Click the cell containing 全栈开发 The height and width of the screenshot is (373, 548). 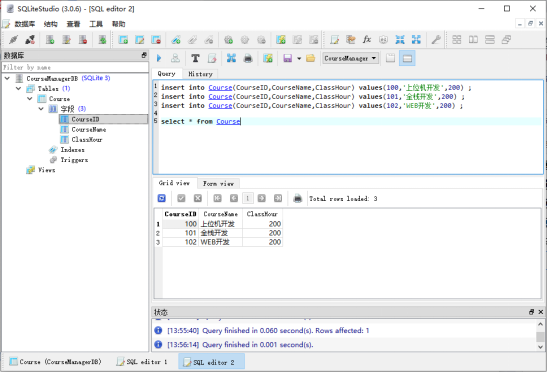[x=221, y=233]
